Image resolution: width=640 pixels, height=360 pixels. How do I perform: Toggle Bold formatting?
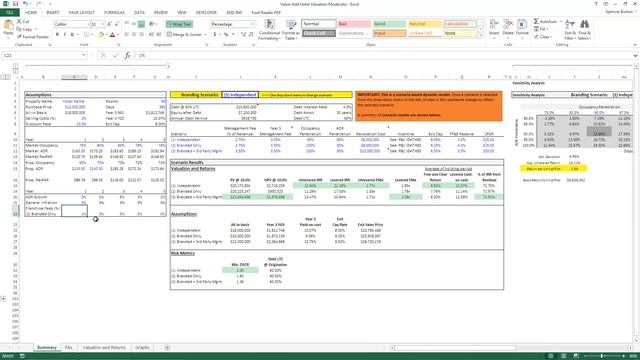pos(57,35)
